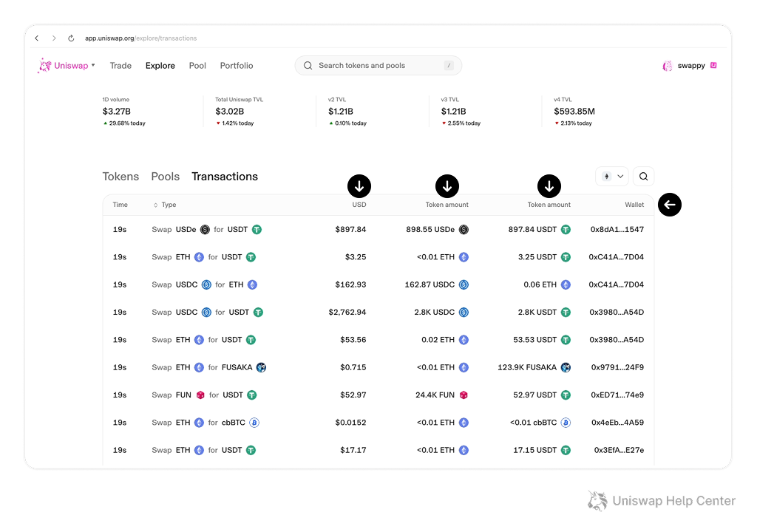Select the Transactions tab

[225, 177]
